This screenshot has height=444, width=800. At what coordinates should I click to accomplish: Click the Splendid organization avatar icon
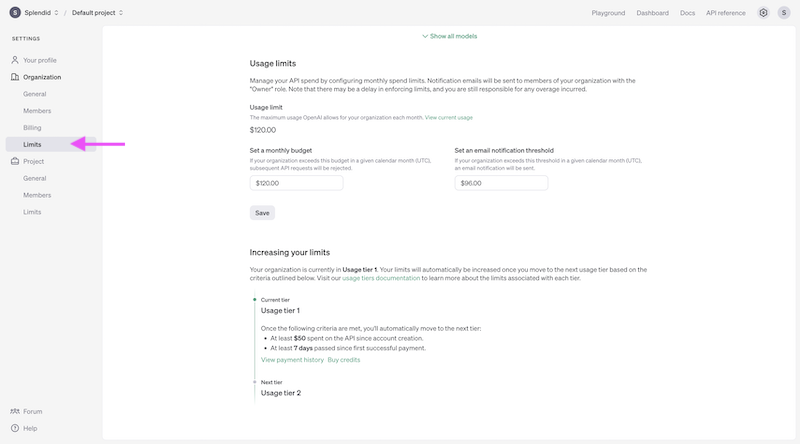point(14,13)
